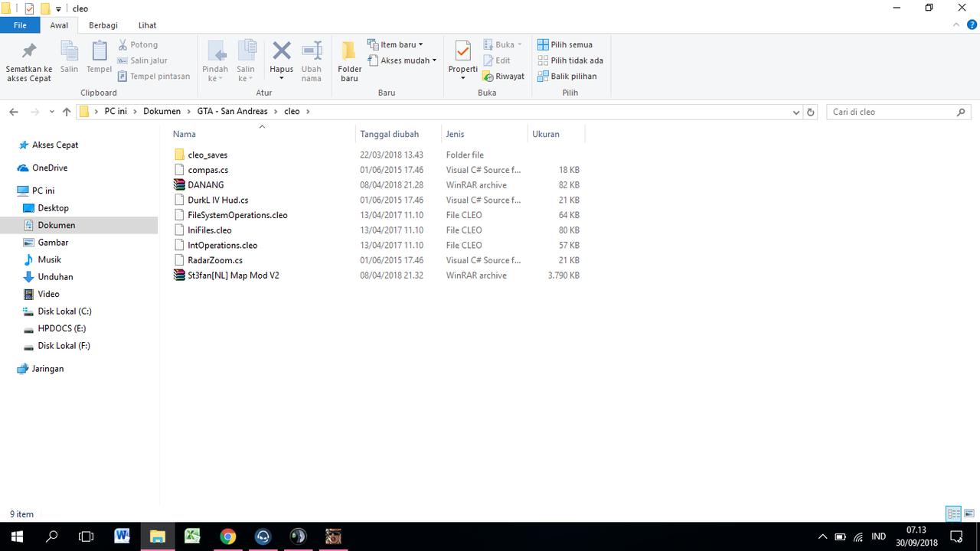
Task: Open taskbar Search
Action: click(x=52, y=536)
